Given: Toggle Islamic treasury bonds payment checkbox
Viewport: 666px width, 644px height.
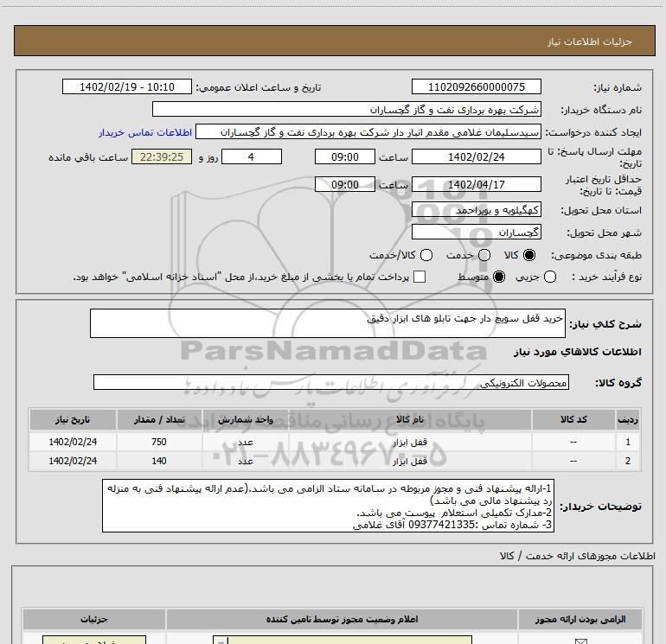Looking at the screenshot, I should pos(419,277).
